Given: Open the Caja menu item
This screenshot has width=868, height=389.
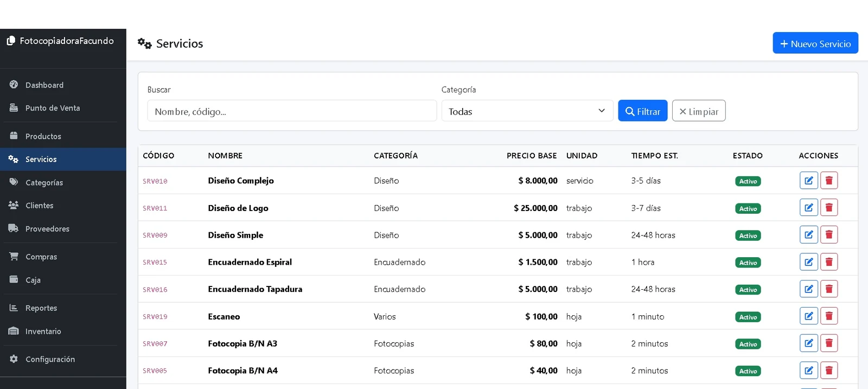Looking at the screenshot, I should (63, 279).
